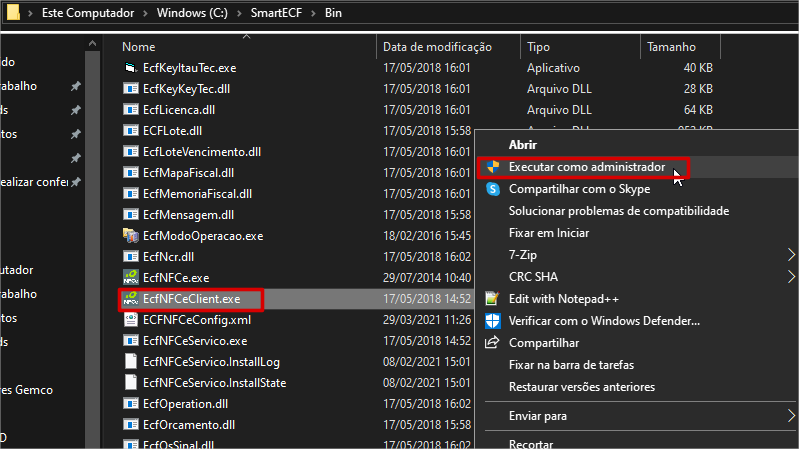The image size is (799, 449).
Task: Choose Compartilhar com o Skype
Action: (x=579, y=189)
